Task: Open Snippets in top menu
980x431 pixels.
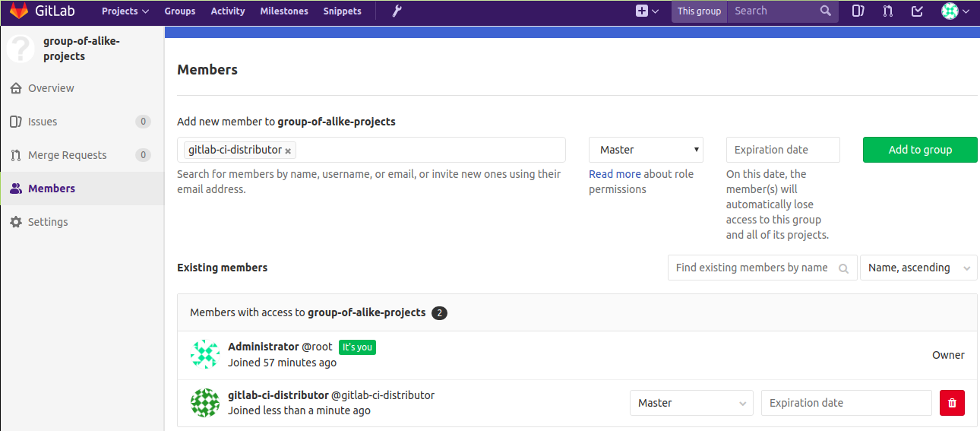Action: coord(343,11)
